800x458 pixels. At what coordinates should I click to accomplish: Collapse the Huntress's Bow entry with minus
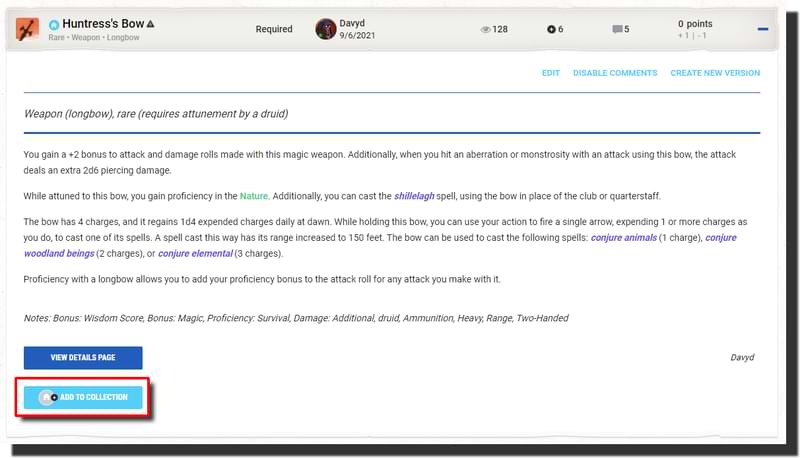tap(763, 29)
